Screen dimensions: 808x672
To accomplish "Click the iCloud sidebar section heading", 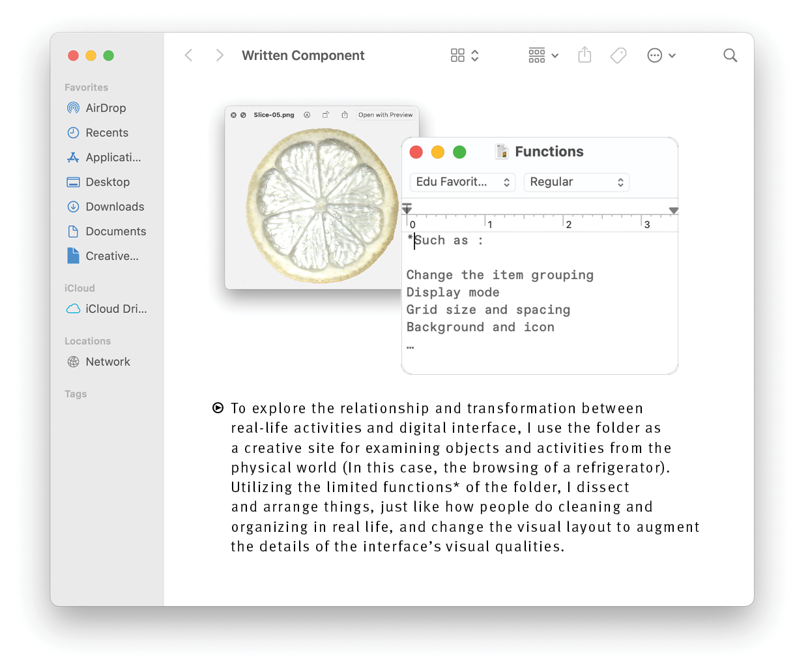I will click(x=79, y=288).
